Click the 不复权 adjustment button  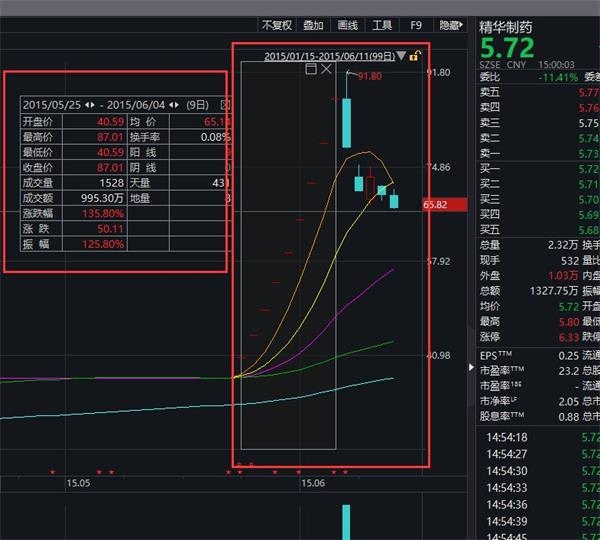[276, 25]
